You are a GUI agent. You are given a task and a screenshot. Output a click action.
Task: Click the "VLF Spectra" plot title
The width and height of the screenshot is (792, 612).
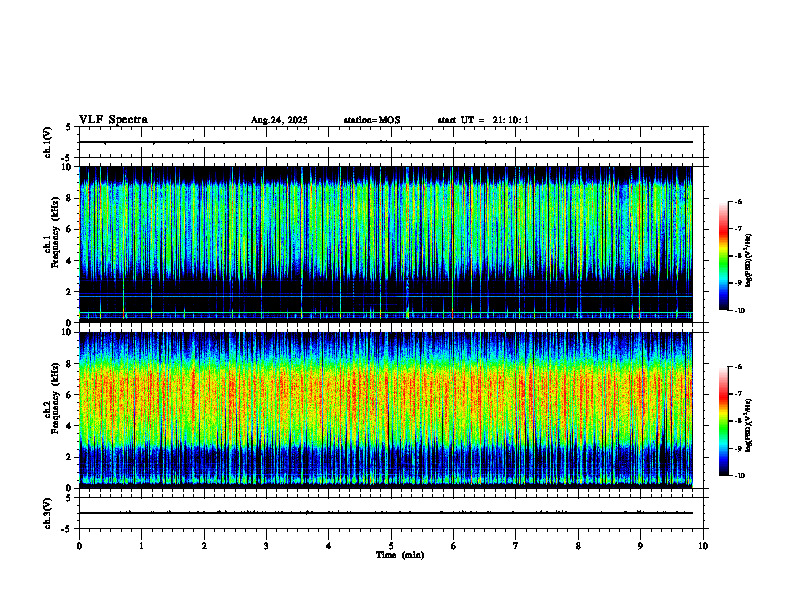[113, 120]
